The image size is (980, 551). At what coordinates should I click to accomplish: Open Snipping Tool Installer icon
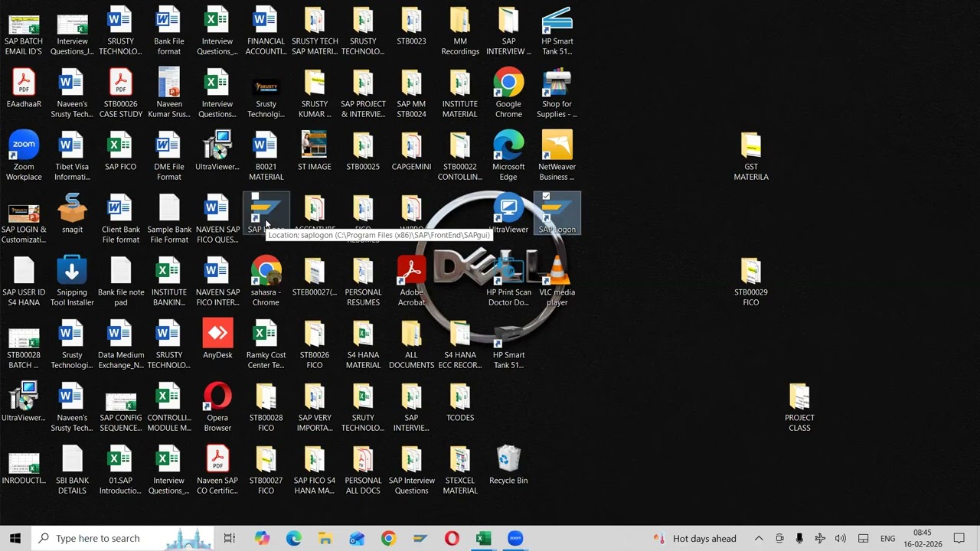tap(72, 282)
